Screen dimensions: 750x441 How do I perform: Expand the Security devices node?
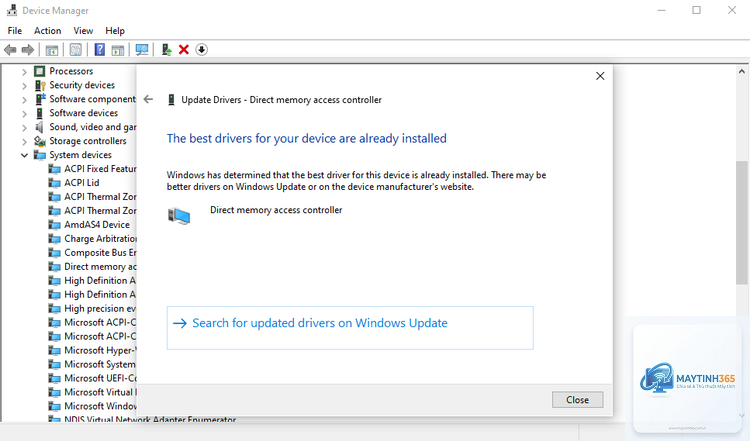click(24, 86)
